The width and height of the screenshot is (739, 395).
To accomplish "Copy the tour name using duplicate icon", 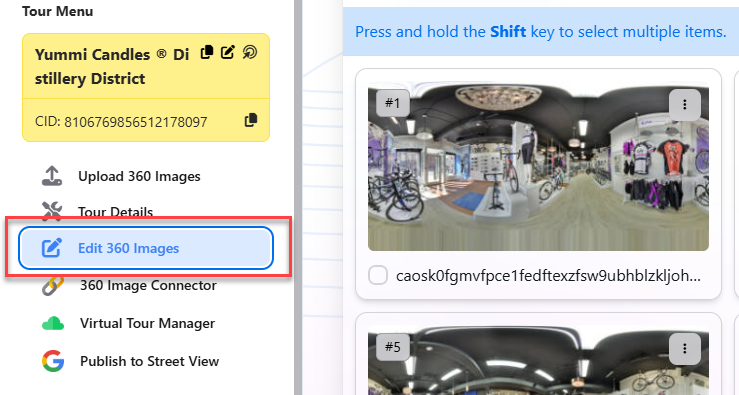I will point(207,52).
